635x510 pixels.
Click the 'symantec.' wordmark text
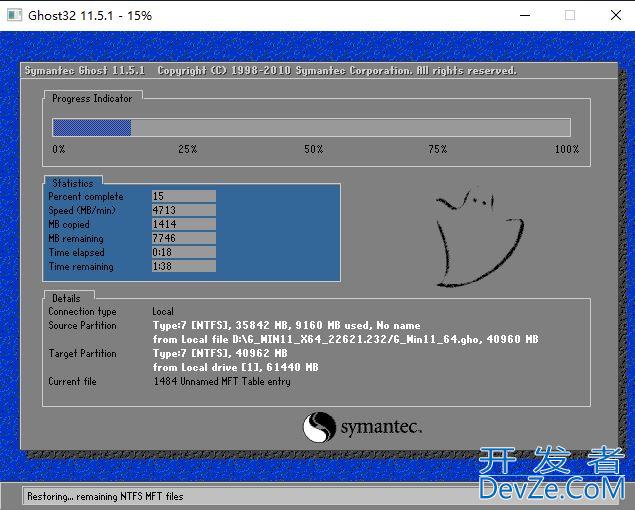point(381,427)
